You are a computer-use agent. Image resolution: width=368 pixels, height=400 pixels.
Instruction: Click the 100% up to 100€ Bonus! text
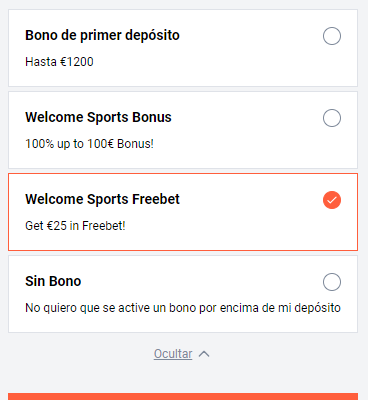[89, 144]
